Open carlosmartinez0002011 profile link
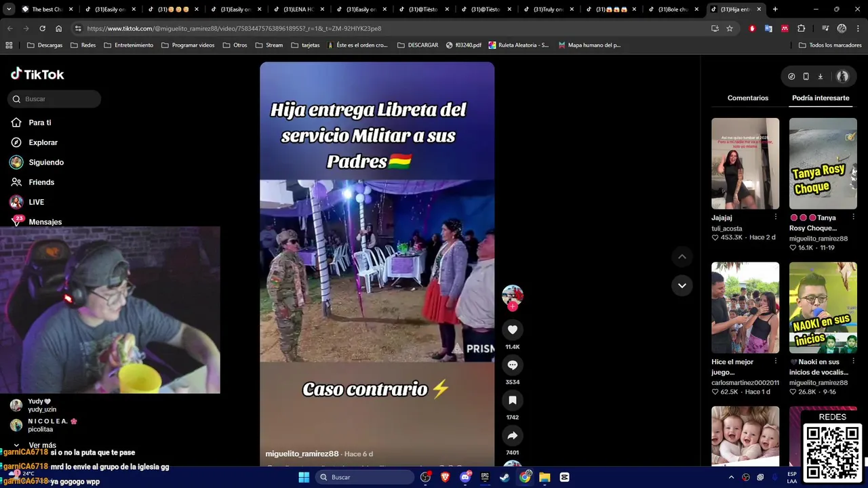Screen dimensions: 868x488 [x=745, y=382]
